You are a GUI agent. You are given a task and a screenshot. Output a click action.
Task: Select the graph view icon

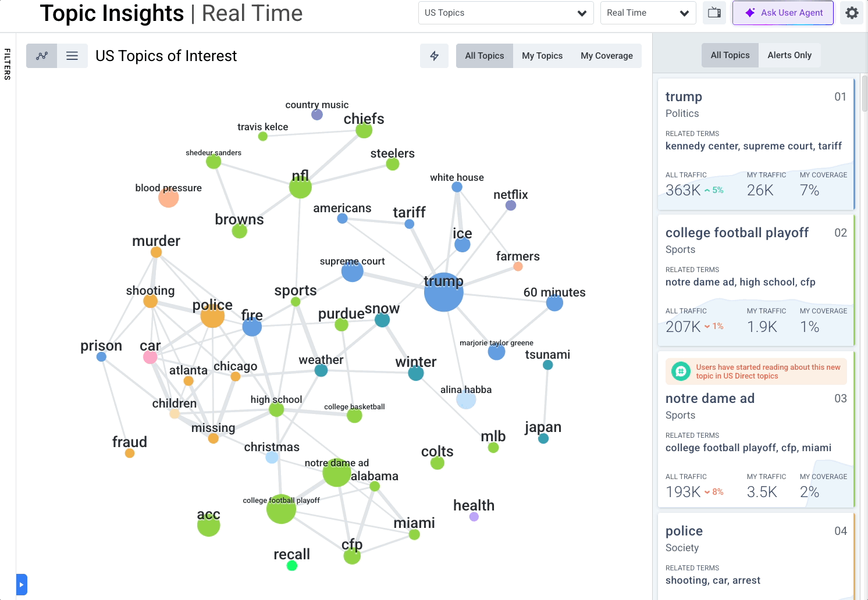coord(41,55)
